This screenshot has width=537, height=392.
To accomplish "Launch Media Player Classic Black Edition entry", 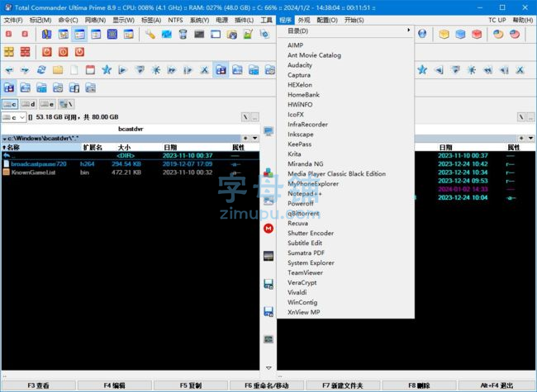I will tap(345, 174).
